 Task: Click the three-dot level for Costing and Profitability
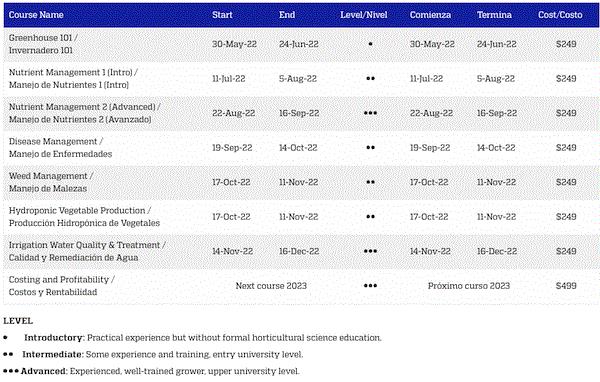pyautogui.click(x=370, y=286)
